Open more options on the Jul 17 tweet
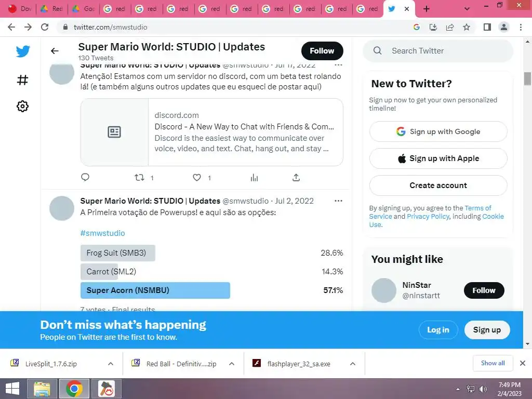 pyautogui.click(x=338, y=65)
